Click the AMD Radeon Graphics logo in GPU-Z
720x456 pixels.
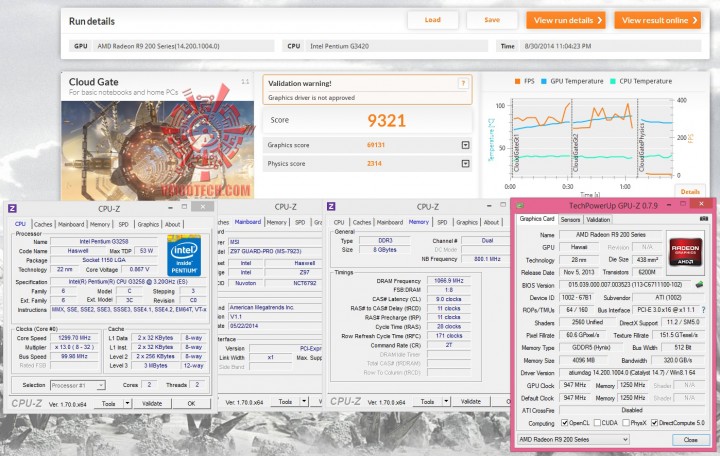pyautogui.click(x=686, y=252)
